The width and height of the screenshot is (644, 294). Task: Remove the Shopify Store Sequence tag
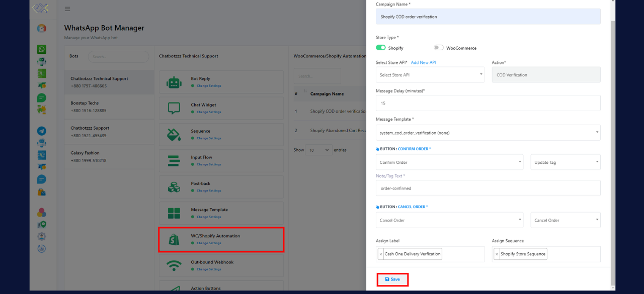[497, 254]
